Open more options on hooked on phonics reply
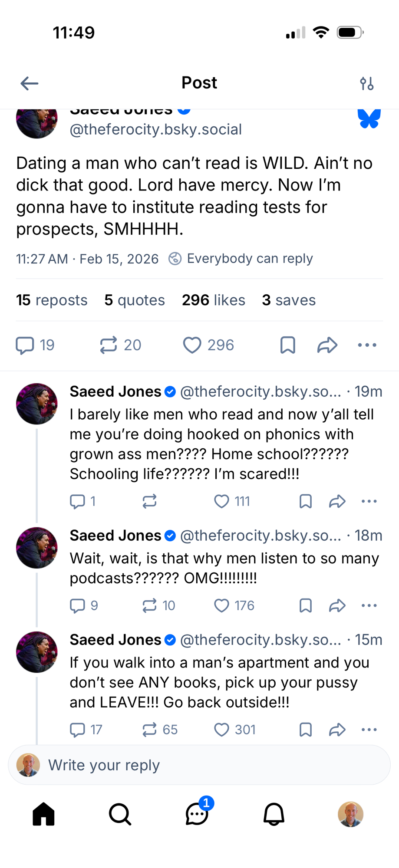 pos(369,501)
